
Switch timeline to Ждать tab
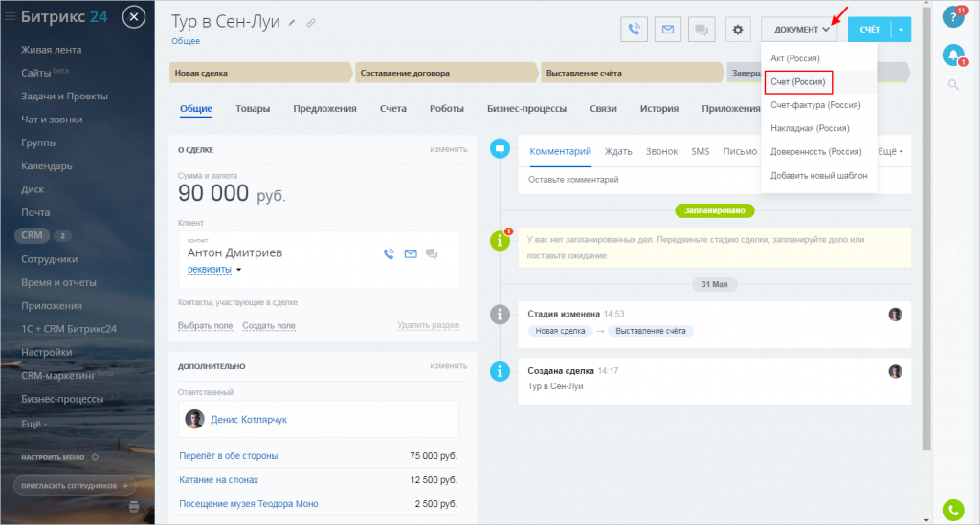coord(618,151)
